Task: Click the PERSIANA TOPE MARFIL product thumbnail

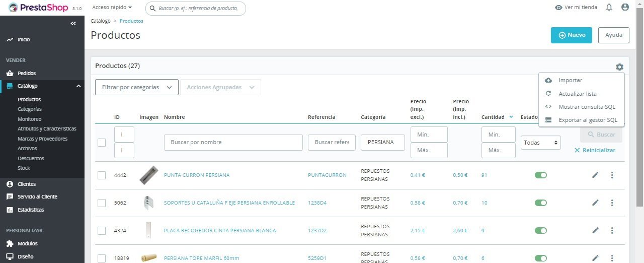Action: (x=148, y=258)
